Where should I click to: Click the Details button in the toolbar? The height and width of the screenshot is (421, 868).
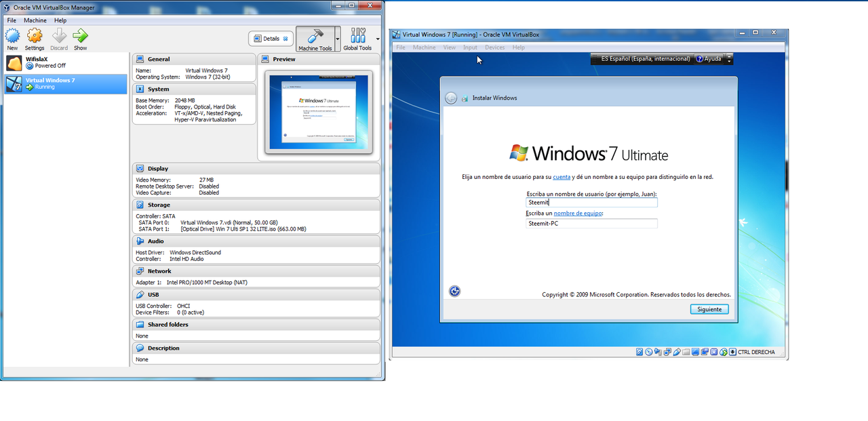pyautogui.click(x=271, y=39)
